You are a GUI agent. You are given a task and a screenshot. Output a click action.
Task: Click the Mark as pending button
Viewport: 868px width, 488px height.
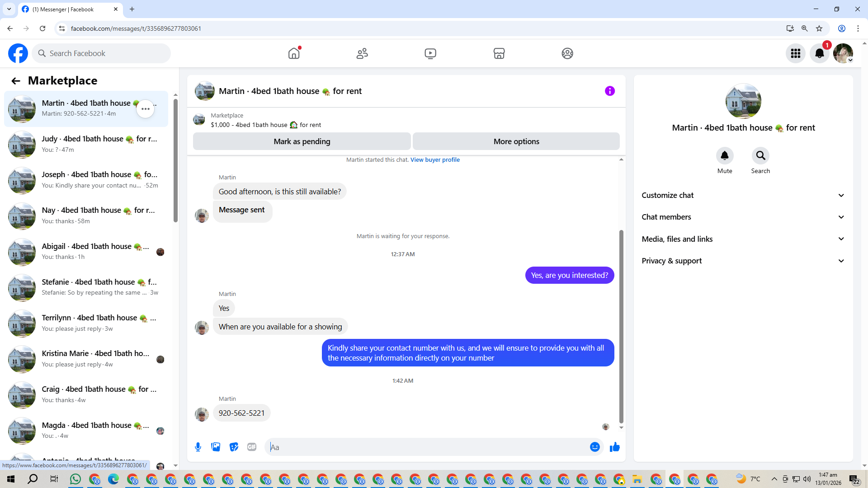[302, 141]
